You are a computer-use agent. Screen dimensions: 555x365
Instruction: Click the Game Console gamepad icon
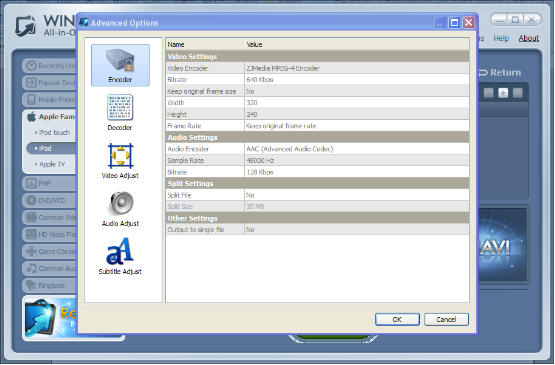click(x=32, y=251)
